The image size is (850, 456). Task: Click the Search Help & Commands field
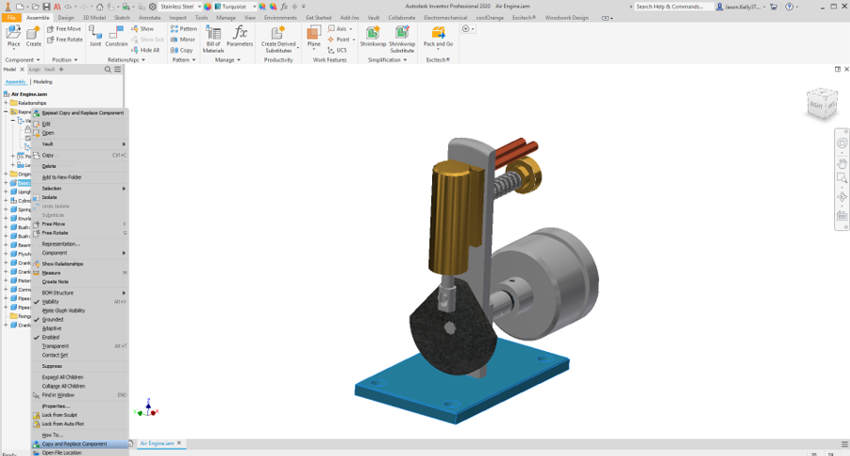coord(670,6)
